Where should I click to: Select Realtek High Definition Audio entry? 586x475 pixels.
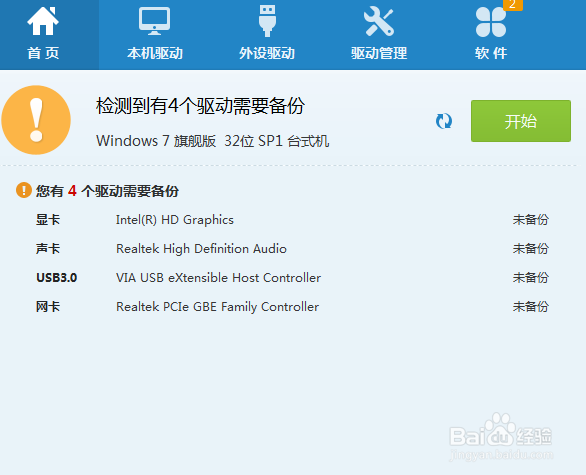point(201,249)
